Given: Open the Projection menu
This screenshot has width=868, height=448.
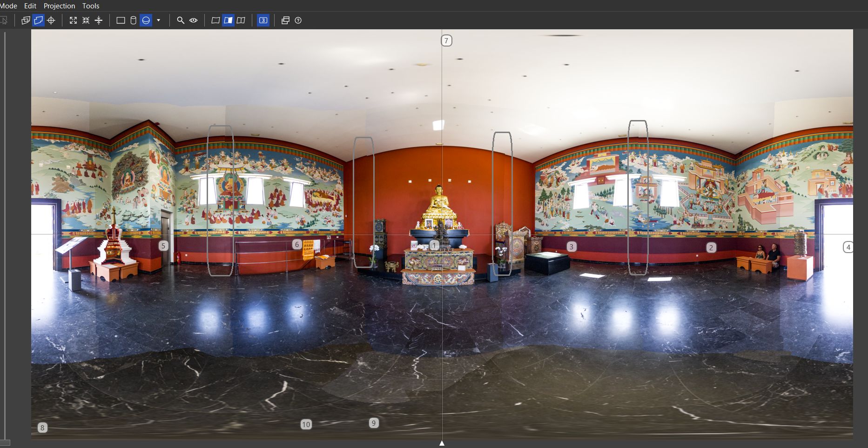Looking at the screenshot, I should pyautogui.click(x=59, y=6).
